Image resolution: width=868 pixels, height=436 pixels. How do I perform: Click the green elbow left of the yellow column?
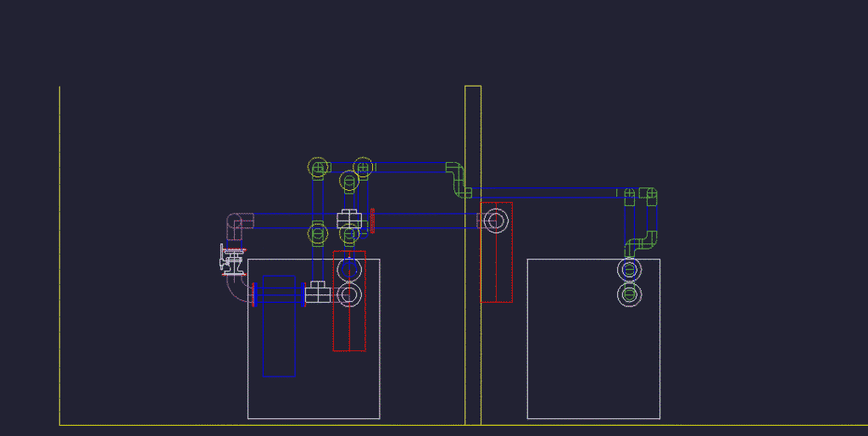[458, 179]
